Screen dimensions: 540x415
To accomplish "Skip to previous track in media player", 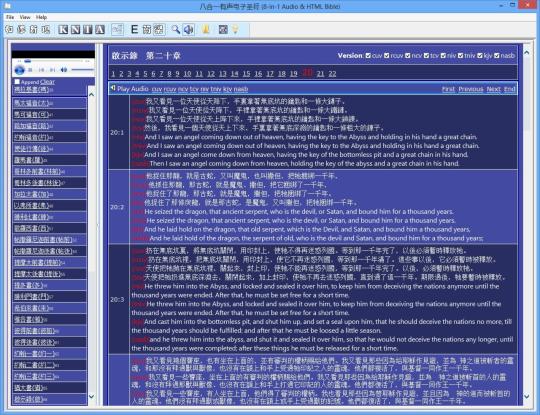I will click(x=41, y=70).
